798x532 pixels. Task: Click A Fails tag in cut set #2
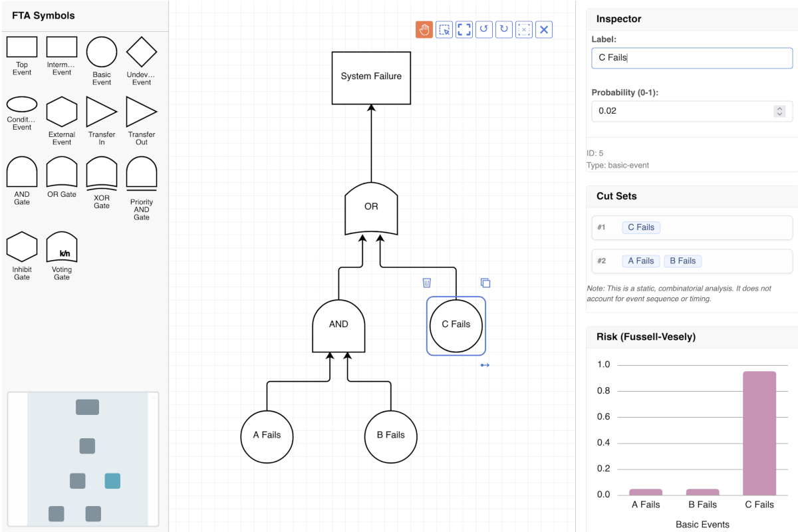click(641, 261)
